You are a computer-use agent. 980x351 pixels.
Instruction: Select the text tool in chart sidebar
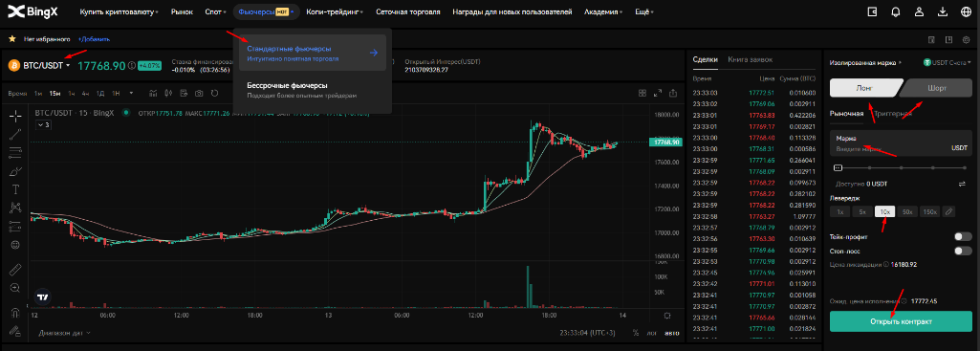pos(15,189)
